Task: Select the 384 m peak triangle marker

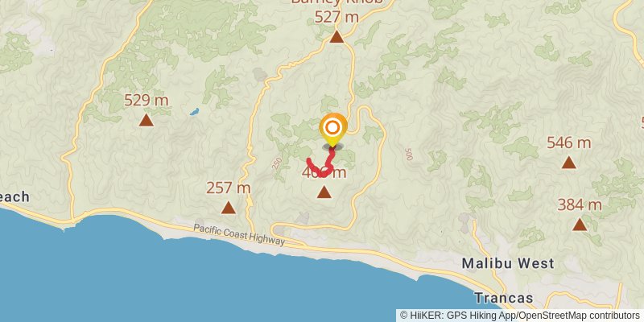Action: (580, 225)
